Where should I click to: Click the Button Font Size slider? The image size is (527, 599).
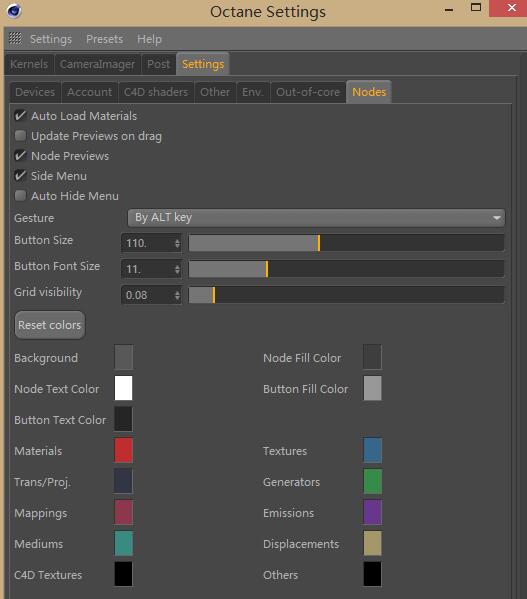(x=346, y=269)
